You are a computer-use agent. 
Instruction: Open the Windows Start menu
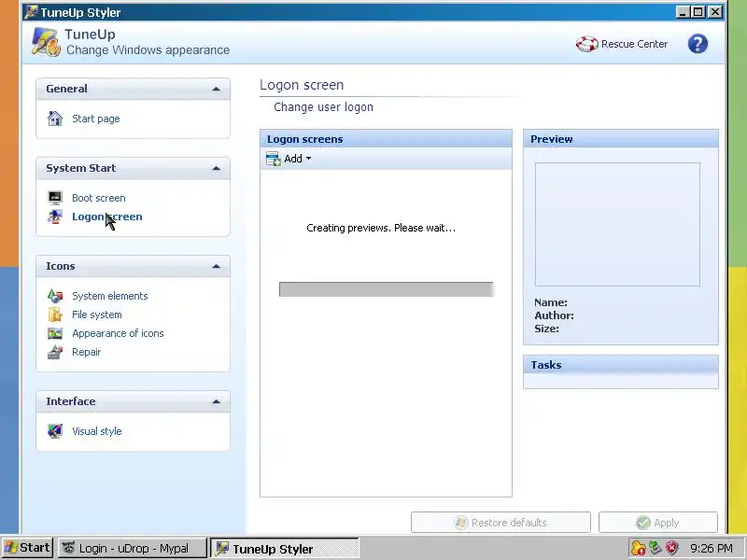(27, 548)
